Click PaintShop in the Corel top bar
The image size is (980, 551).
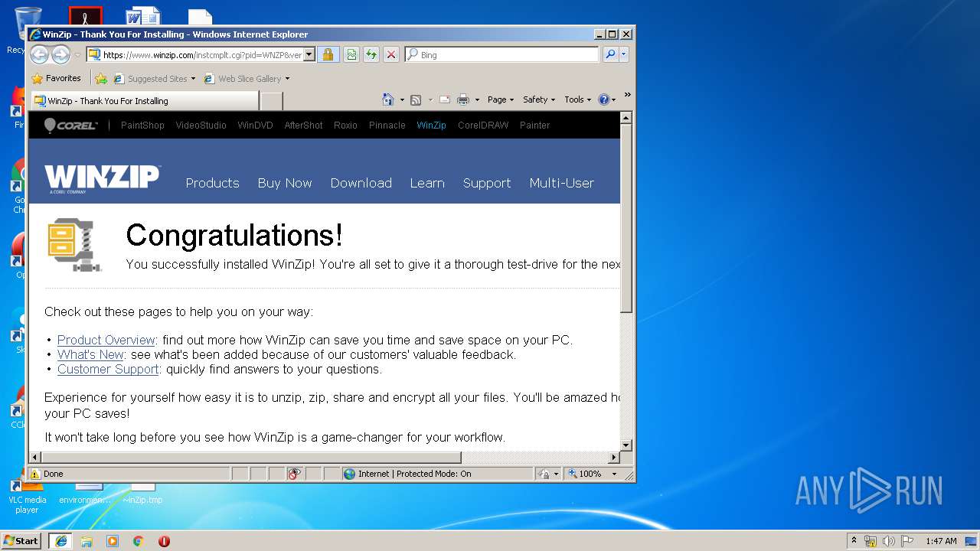(142, 126)
